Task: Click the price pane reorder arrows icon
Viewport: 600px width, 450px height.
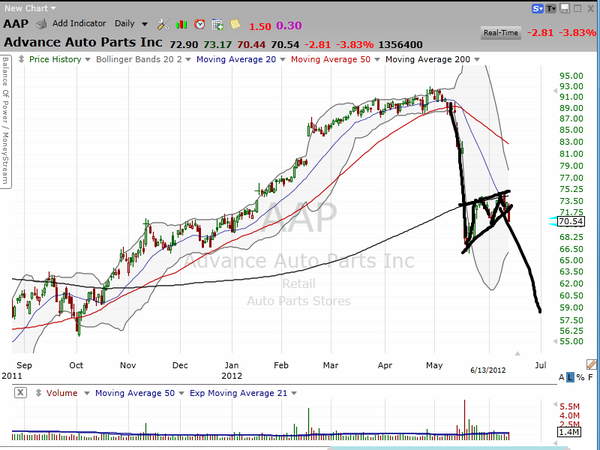Action: 21,59
